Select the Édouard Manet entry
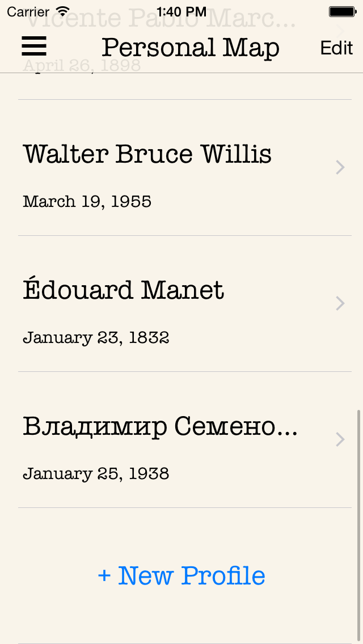 click(x=124, y=290)
